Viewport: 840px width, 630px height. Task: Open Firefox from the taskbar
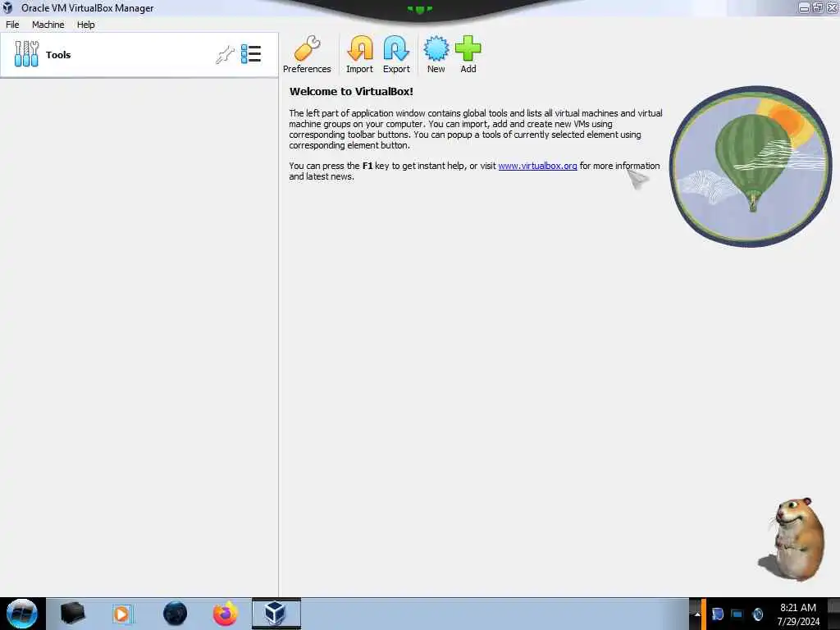(x=225, y=614)
